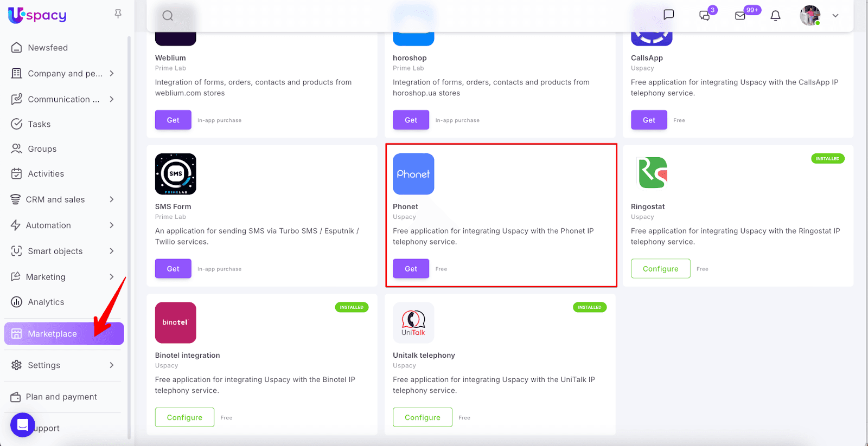Open the notifications bell
868x446 pixels.
coord(775,16)
